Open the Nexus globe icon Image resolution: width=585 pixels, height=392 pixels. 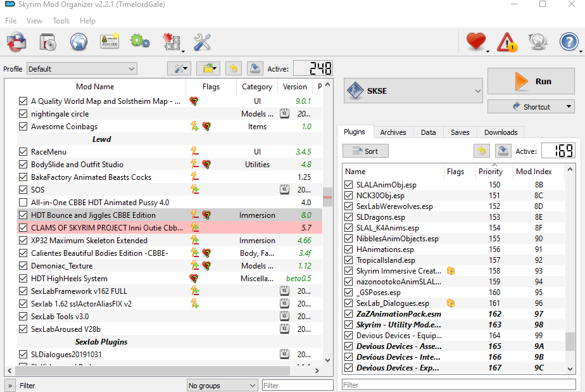79,41
